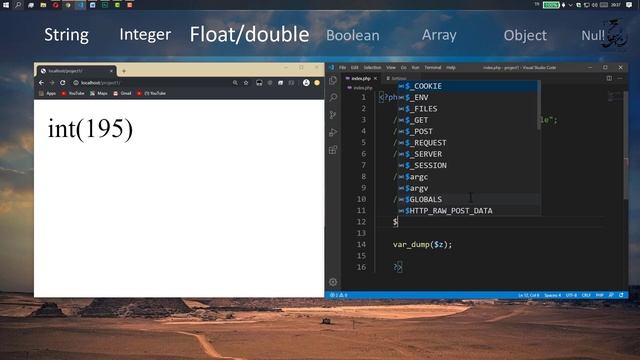
Task: Open the Go menu in VS Code
Action: tap(404, 68)
